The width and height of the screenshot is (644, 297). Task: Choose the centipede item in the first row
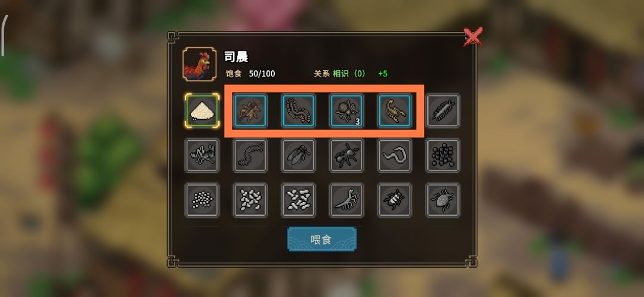coord(298,110)
